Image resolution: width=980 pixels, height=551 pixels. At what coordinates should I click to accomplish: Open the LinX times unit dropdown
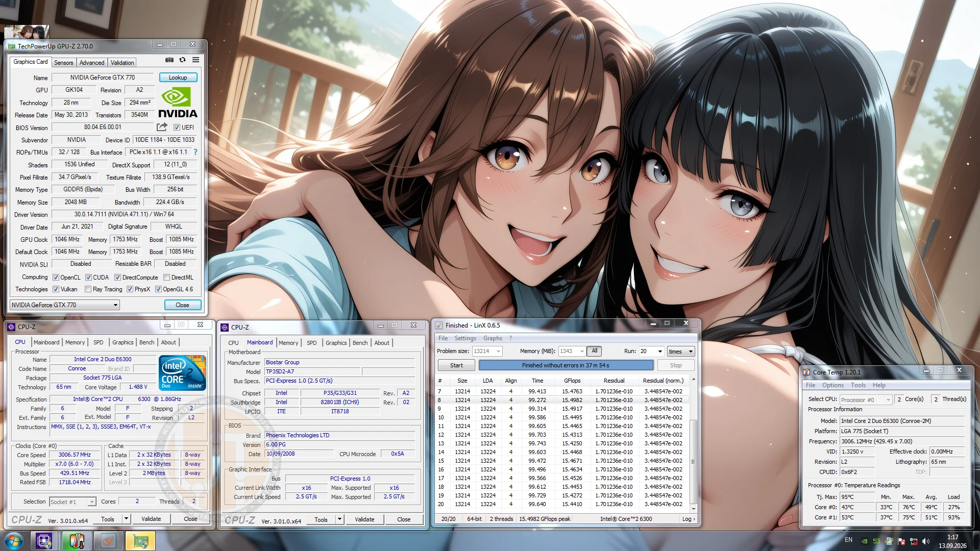[681, 352]
